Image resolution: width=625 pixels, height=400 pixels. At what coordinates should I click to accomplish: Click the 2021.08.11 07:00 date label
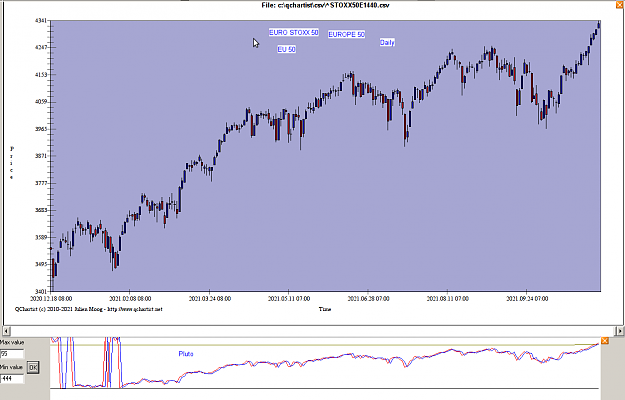point(448,298)
